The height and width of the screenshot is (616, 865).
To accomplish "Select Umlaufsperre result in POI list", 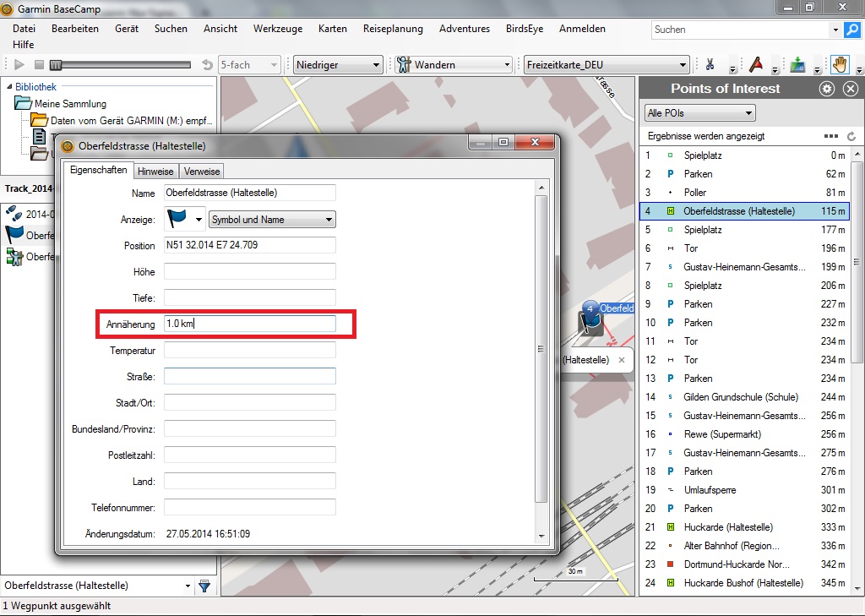I will 745,490.
